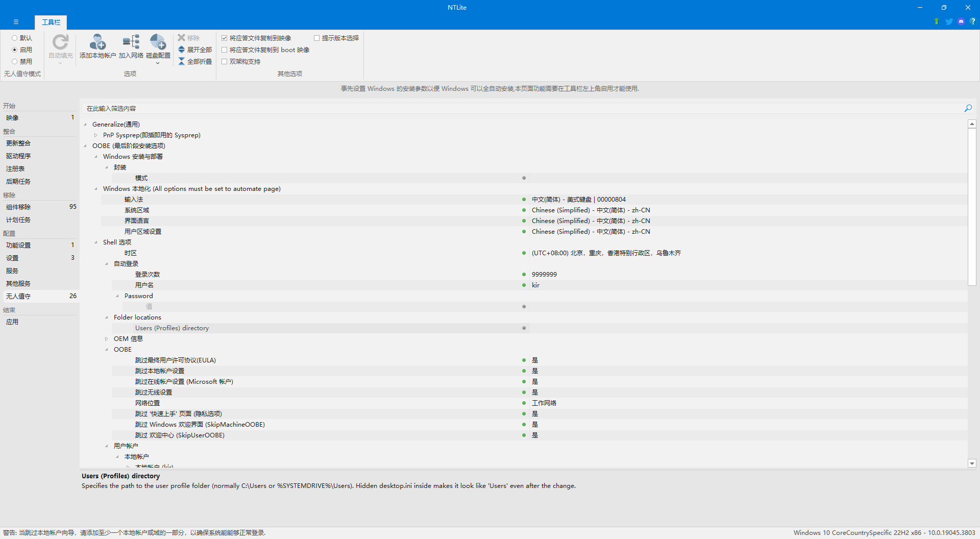Select 跳过无线设置 row
This screenshot has height=539, width=980.
point(540,393)
